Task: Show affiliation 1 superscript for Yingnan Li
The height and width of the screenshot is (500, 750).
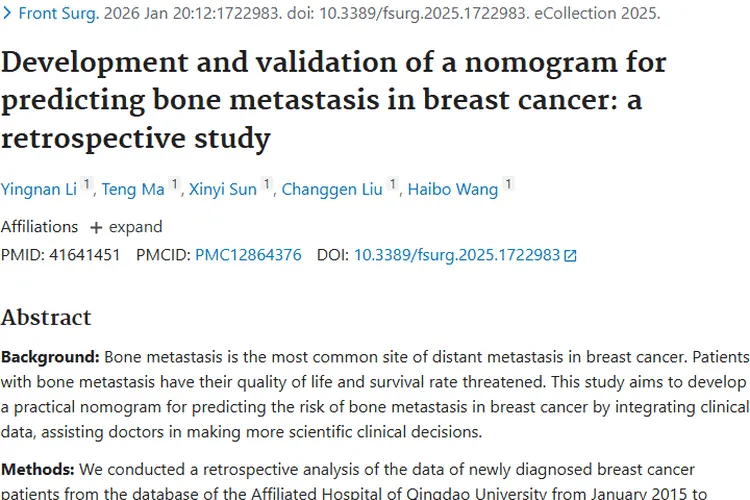Action: pos(87,184)
